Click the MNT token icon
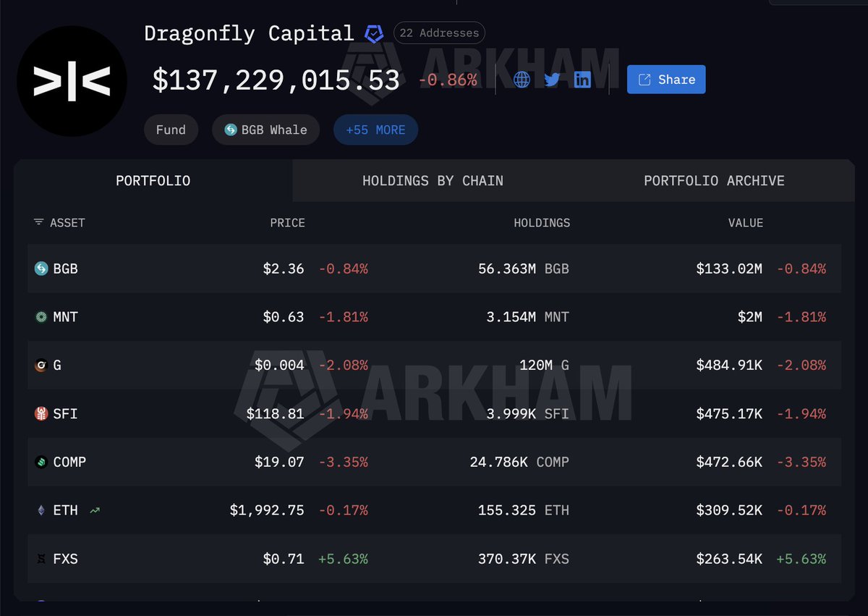 click(x=42, y=317)
